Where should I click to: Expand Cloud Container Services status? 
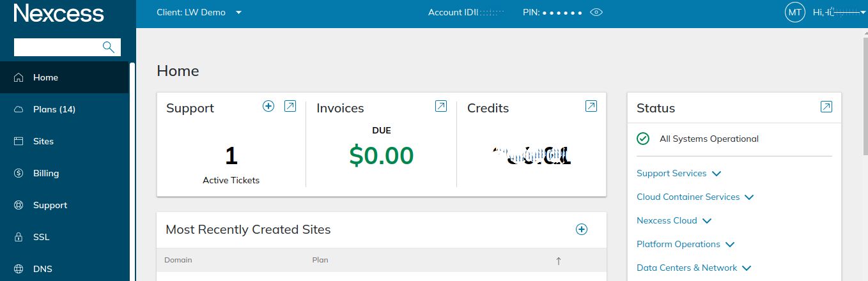coord(695,197)
